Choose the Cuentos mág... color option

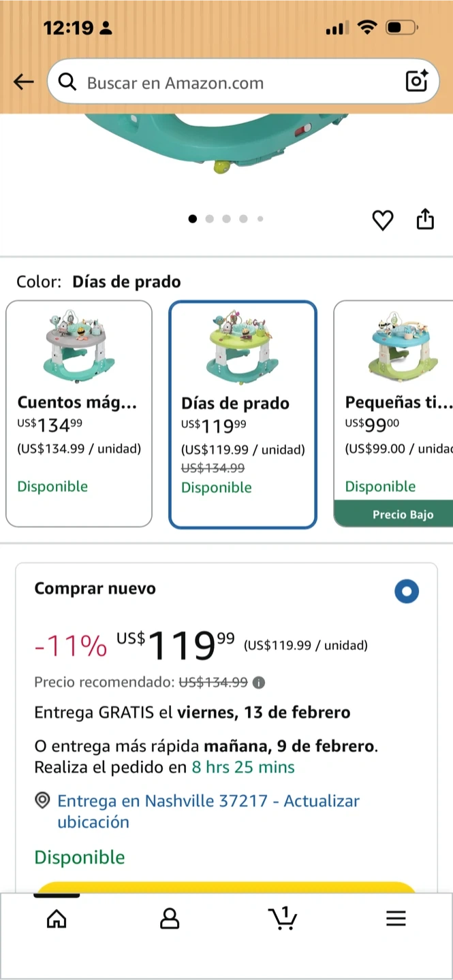click(79, 414)
